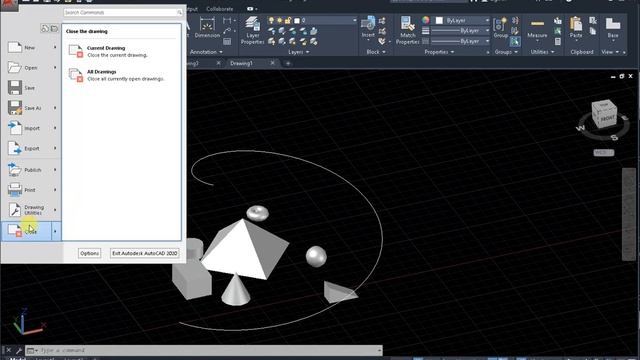Expand the Layers panel title
This screenshot has width=640, height=360.
299,52
